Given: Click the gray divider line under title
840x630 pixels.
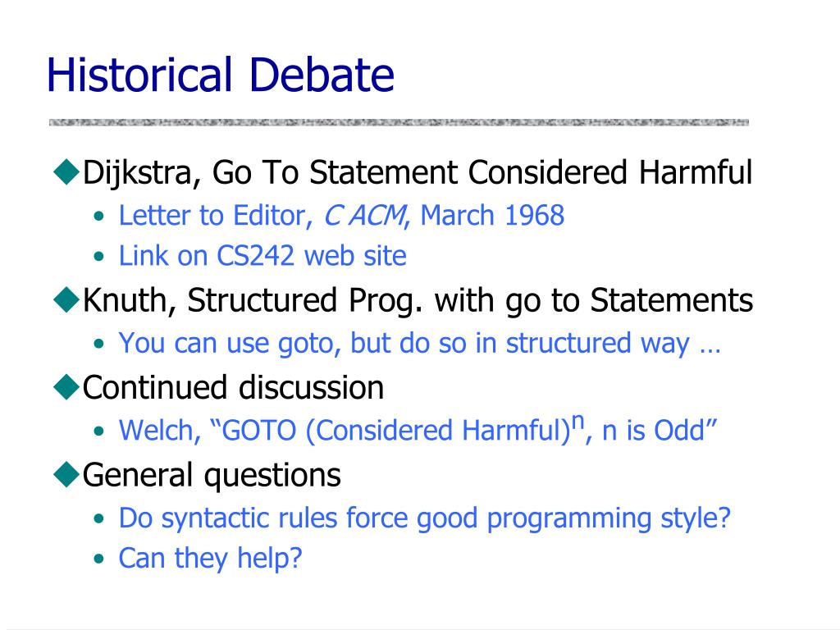Looking at the screenshot, I should click(399, 123).
